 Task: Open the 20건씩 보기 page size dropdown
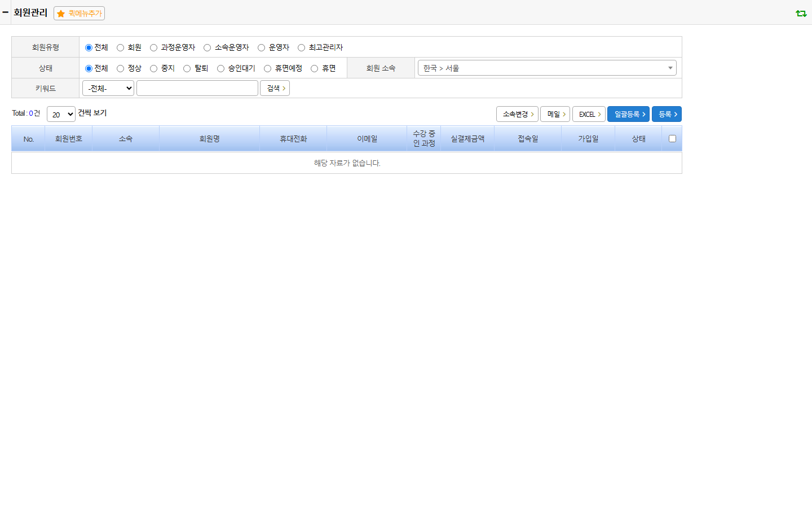tap(61, 114)
